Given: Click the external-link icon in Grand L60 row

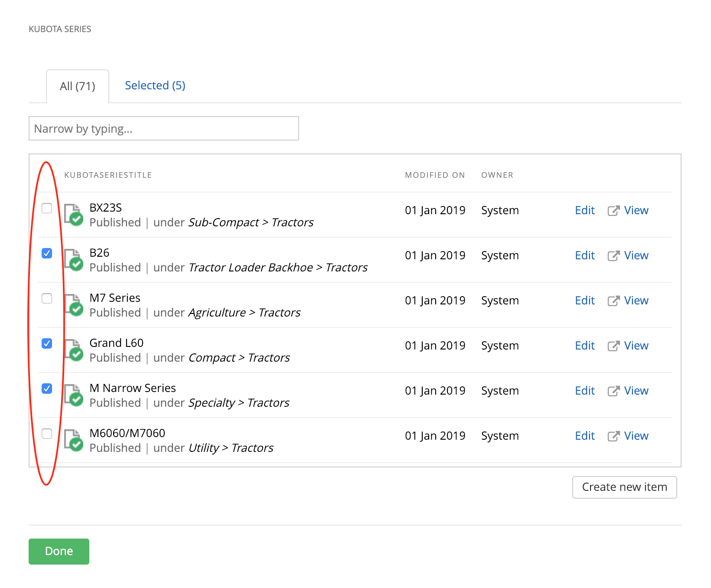Looking at the screenshot, I should (x=613, y=346).
